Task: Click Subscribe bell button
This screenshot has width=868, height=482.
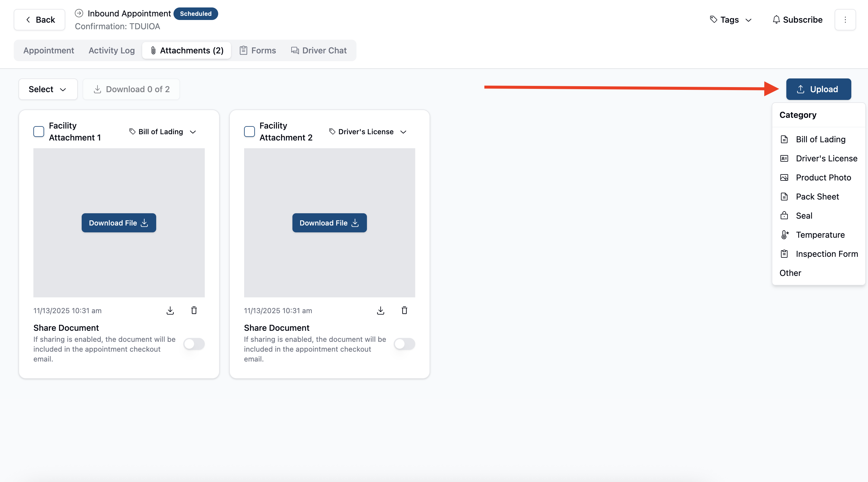Action: click(798, 20)
